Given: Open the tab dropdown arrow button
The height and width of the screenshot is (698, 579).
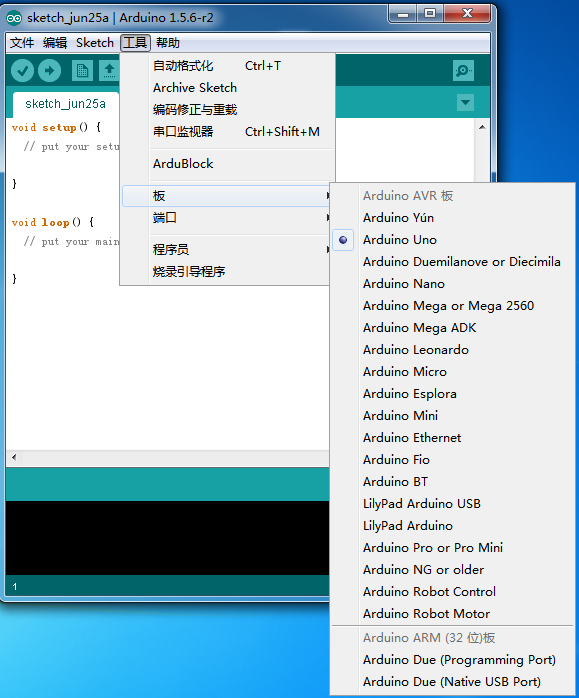Looking at the screenshot, I should click(x=466, y=102).
